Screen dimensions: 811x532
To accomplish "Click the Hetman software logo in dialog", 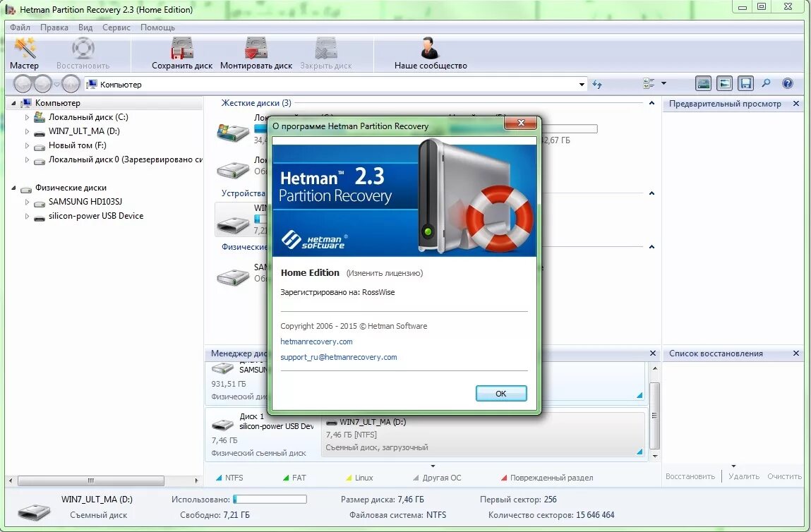I will [x=314, y=241].
